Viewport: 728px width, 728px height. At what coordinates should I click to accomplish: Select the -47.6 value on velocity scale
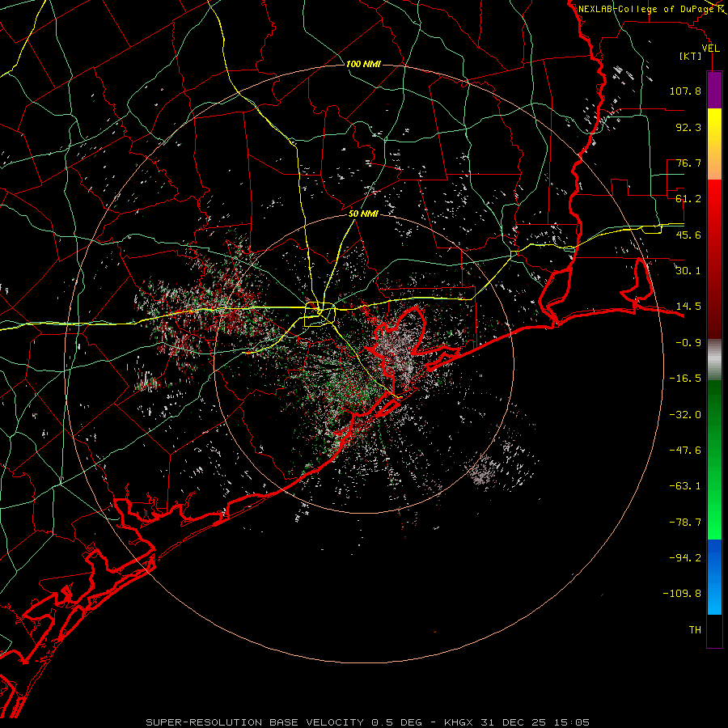[x=685, y=451]
